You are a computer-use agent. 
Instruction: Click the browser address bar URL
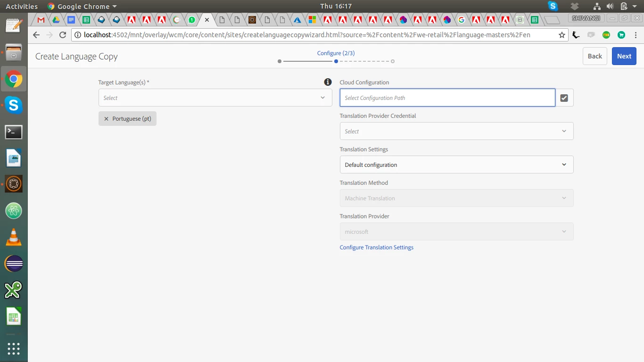click(x=307, y=35)
